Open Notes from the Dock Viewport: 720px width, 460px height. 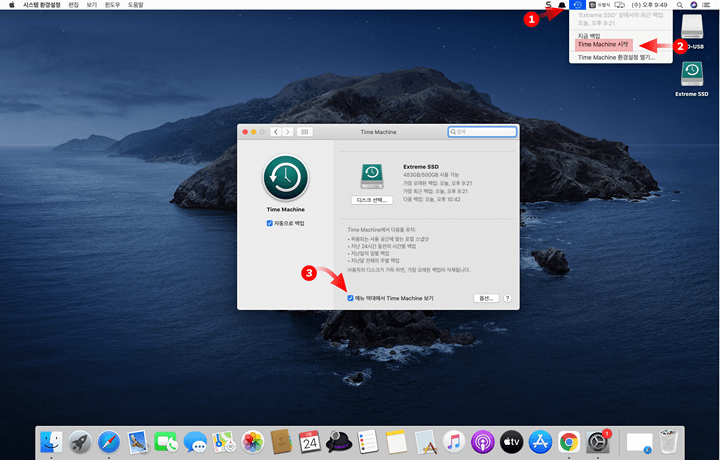pyautogui.click(x=396, y=442)
